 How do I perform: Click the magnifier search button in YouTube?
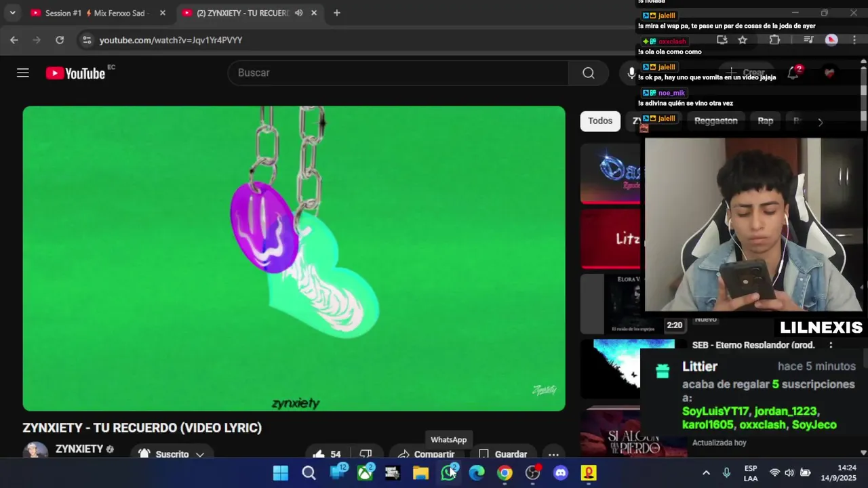(589, 73)
